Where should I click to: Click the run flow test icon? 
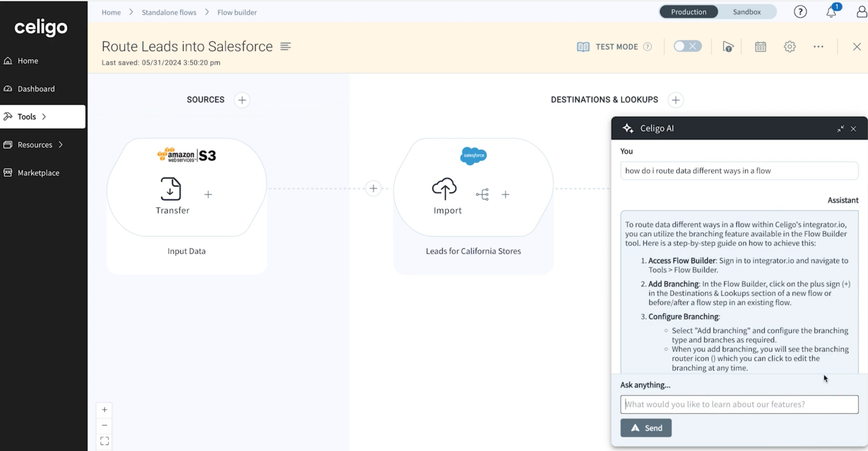coord(728,47)
